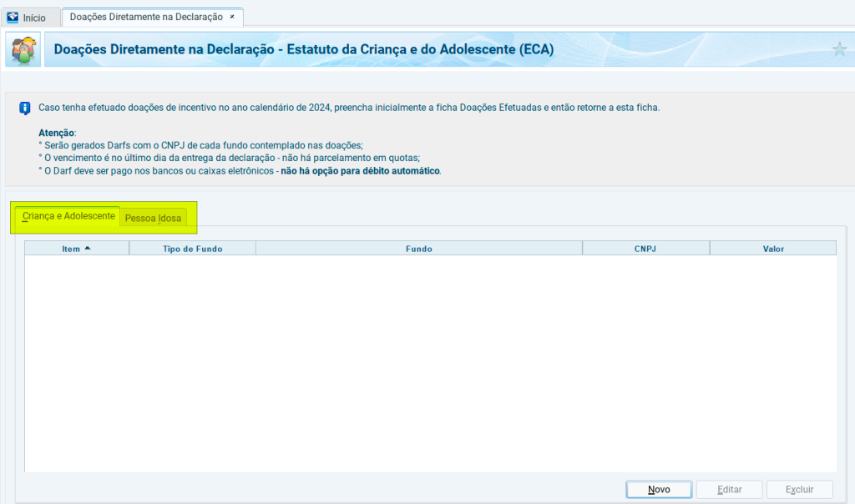Image resolution: width=855 pixels, height=504 pixels.
Task: Select the Doações Diretamente na Declaração tab
Action: coord(146,17)
